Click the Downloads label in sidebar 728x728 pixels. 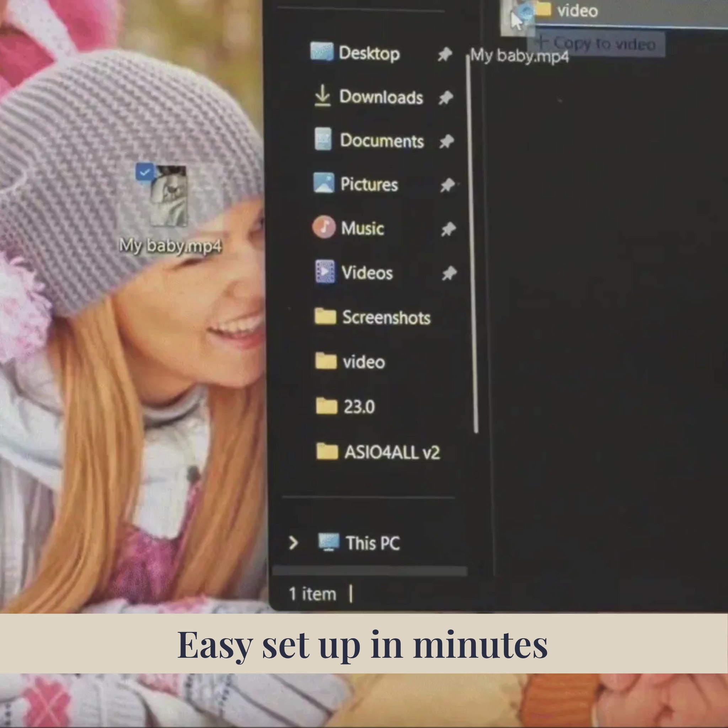coord(381,97)
